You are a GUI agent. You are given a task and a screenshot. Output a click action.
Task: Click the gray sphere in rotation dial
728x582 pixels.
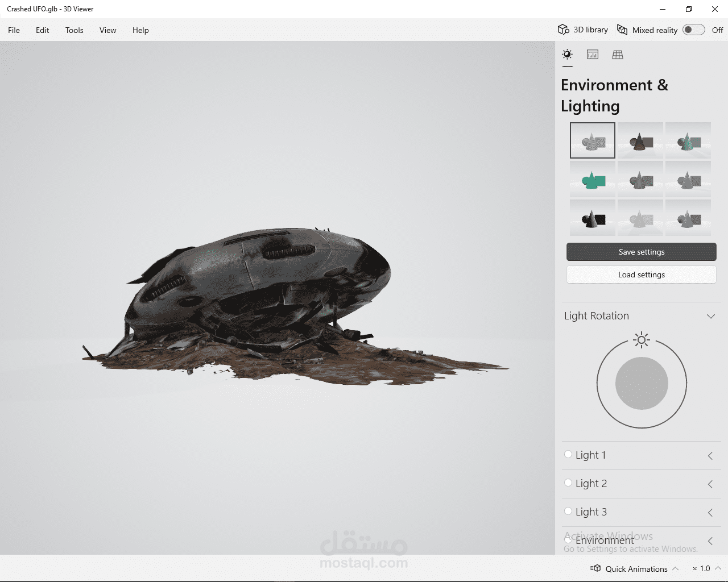642,384
